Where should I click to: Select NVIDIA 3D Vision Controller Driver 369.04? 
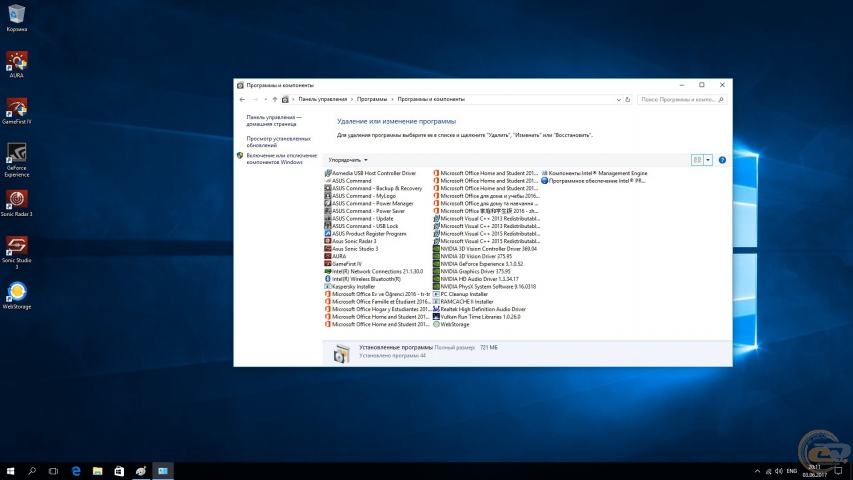click(485, 249)
